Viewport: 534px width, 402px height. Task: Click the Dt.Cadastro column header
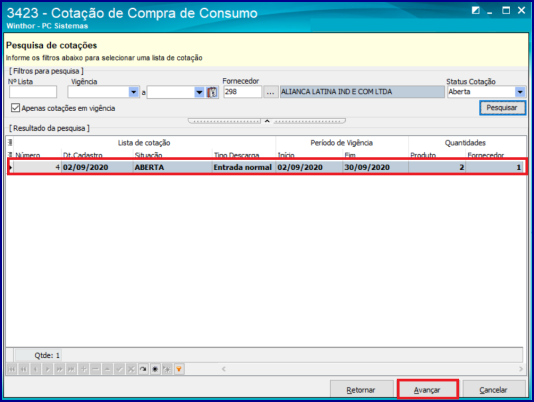point(97,155)
